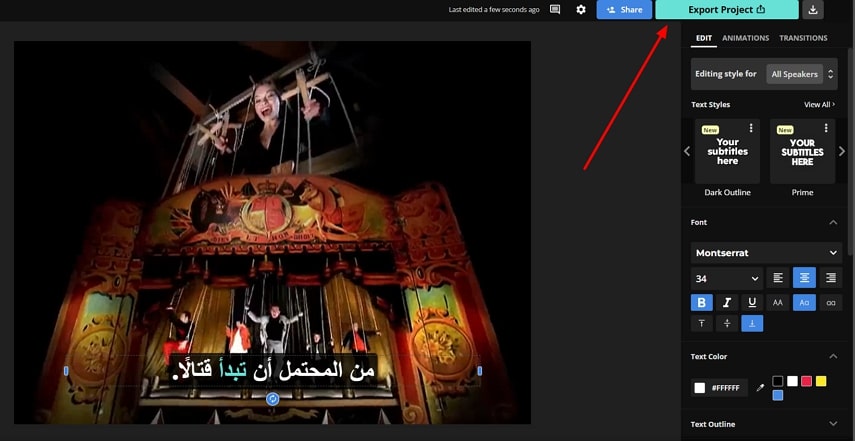Expand the Text Outline section

pos(833,424)
